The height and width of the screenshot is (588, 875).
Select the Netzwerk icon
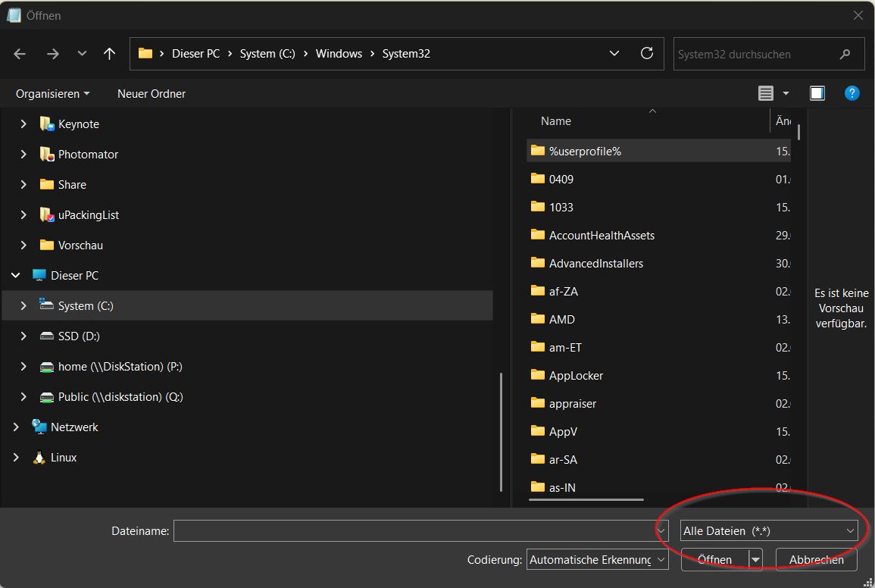39,427
